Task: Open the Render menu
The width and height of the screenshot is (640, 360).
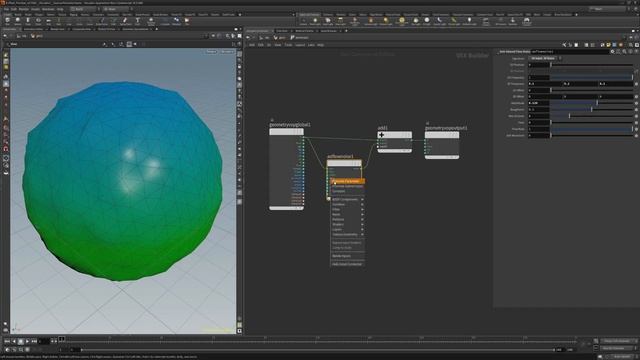Action: point(24,9)
